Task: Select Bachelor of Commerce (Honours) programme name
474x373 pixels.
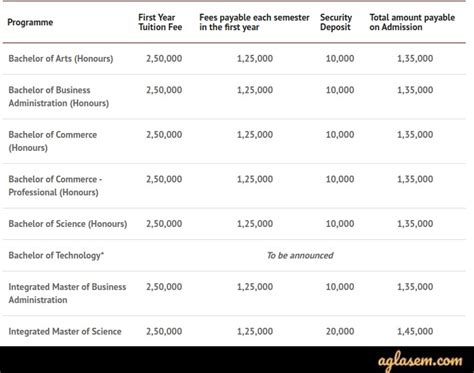Action: pyautogui.click(x=53, y=141)
